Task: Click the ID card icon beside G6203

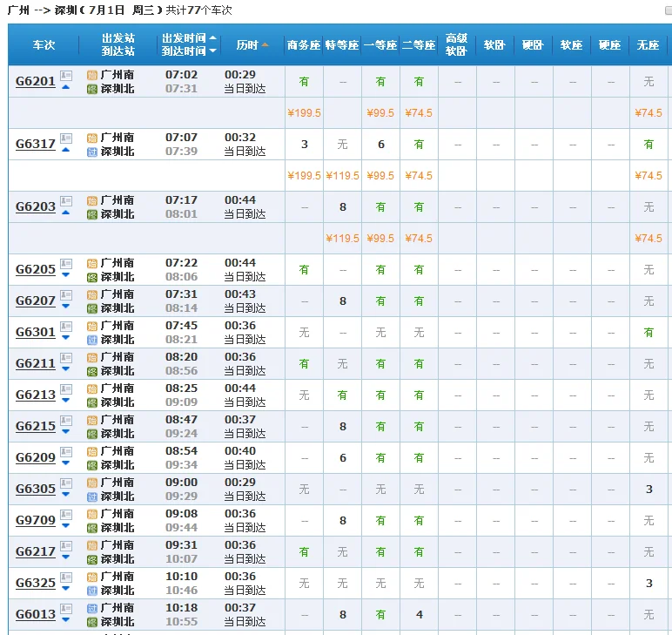Action: tap(66, 201)
